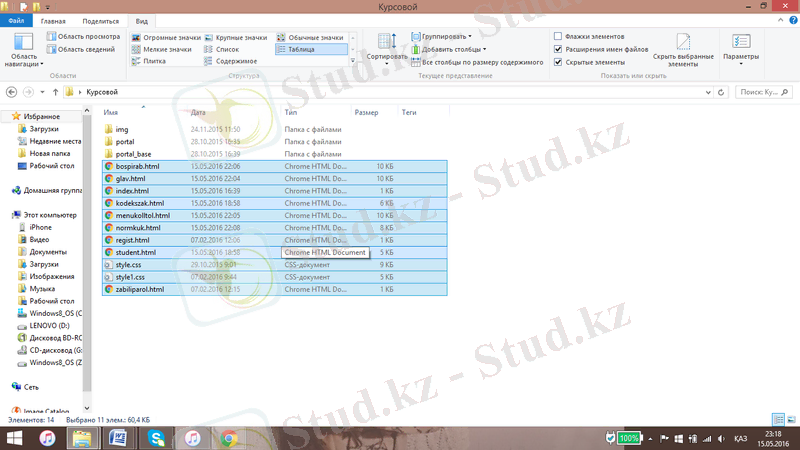Switch input language КАЗ in tray
The height and width of the screenshot is (450, 800).
pos(741,439)
